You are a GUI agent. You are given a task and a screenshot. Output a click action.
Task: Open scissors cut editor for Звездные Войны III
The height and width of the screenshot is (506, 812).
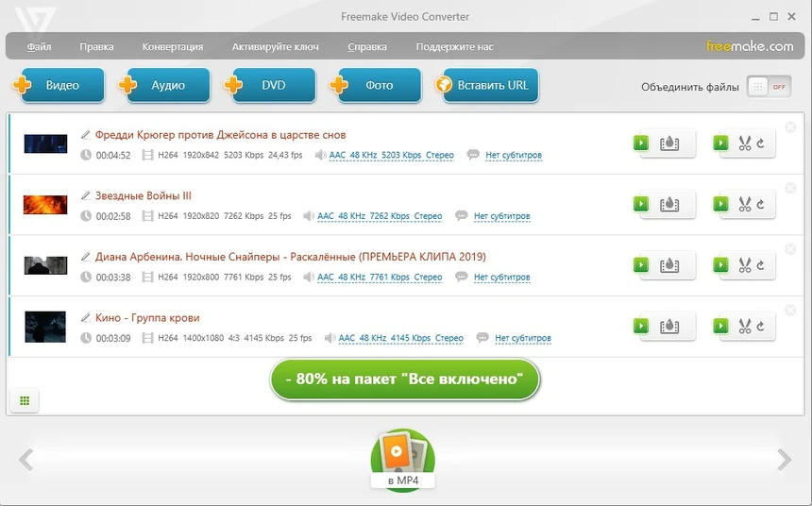[745, 205]
